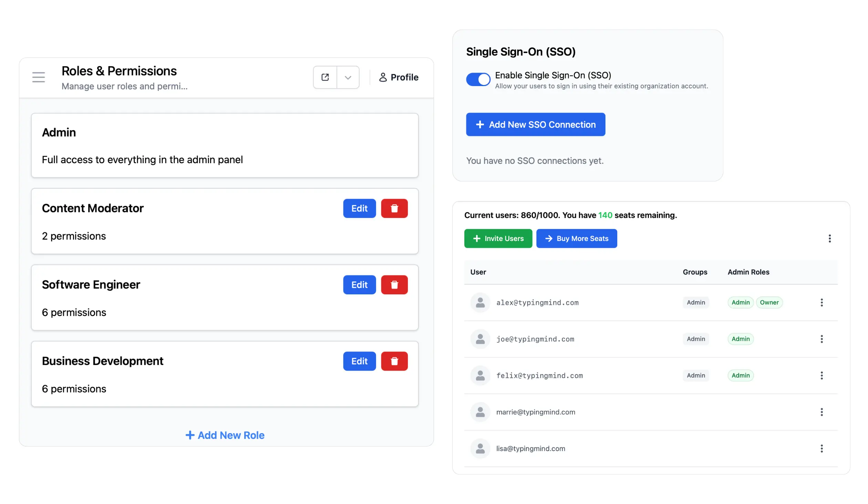Click the Owner badge for alex@typingmind.com

point(769,302)
